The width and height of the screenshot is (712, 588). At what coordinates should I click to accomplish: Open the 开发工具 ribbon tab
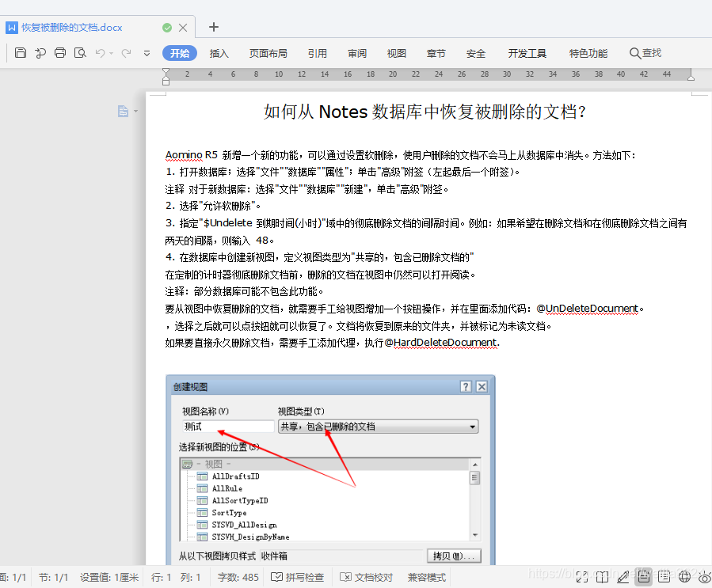tap(527, 54)
